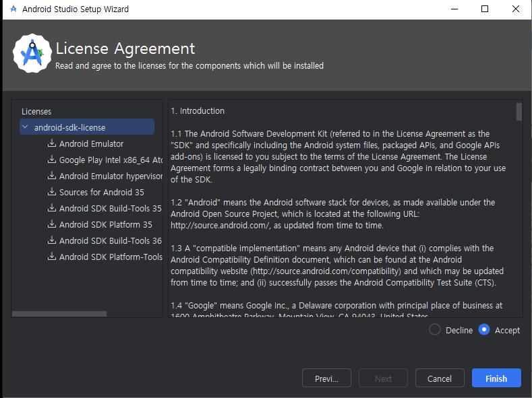The width and height of the screenshot is (532, 398).
Task: Click the download icon beside Android SDK Platform 35
Action: (x=51, y=224)
